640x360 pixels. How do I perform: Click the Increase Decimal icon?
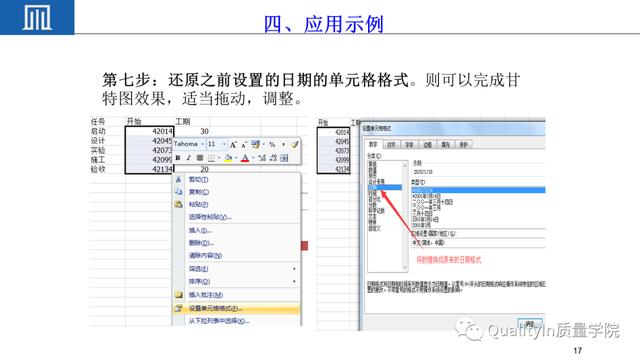262,158
